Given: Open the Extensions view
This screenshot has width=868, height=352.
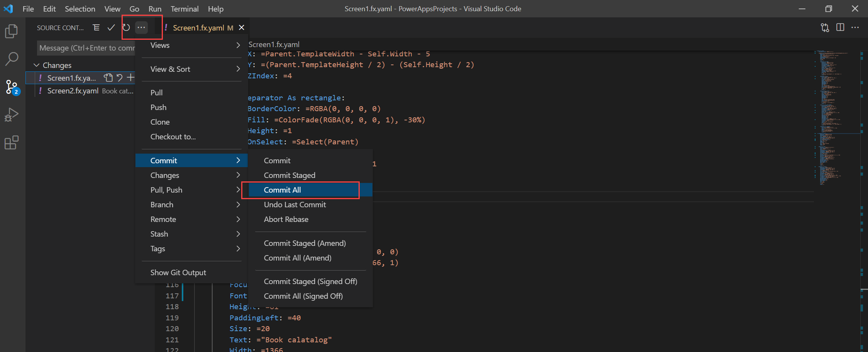Looking at the screenshot, I should coord(12,142).
